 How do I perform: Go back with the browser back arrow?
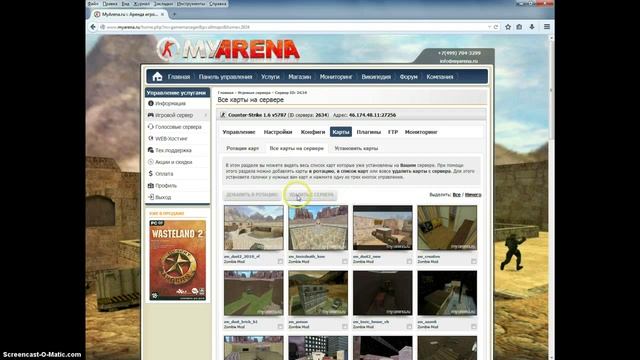[x=93, y=27]
